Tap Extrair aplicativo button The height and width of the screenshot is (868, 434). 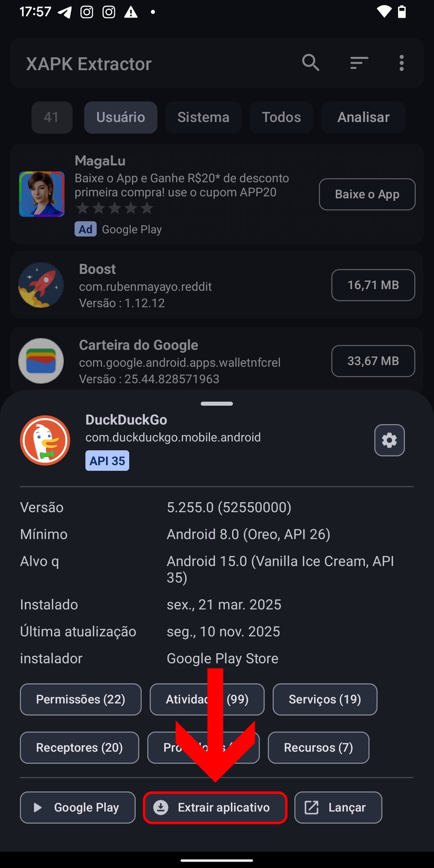[x=215, y=807]
